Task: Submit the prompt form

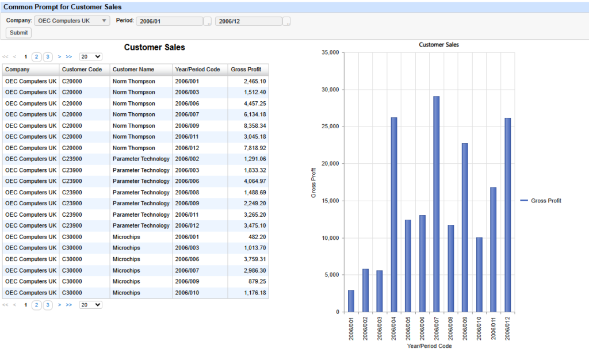Action: (x=18, y=33)
